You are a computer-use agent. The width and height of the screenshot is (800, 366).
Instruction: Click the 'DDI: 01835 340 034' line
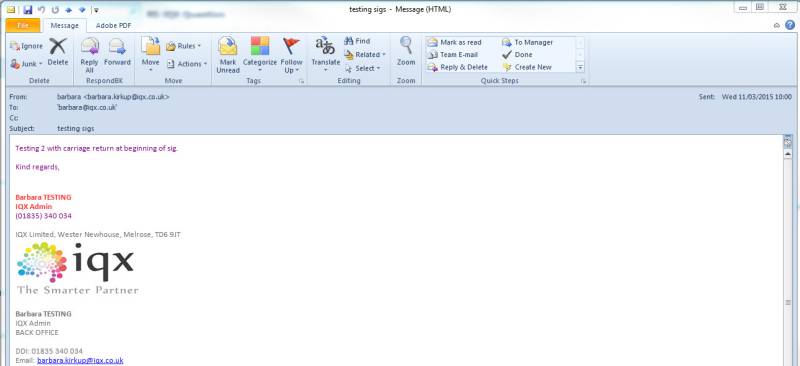(x=49, y=351)
